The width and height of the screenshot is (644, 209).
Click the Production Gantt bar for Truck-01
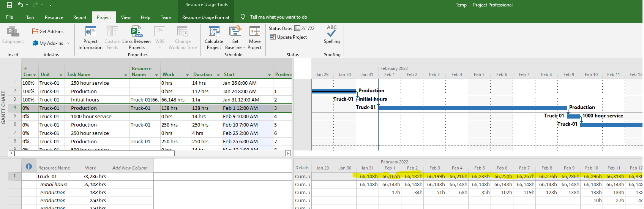[472, 108]
